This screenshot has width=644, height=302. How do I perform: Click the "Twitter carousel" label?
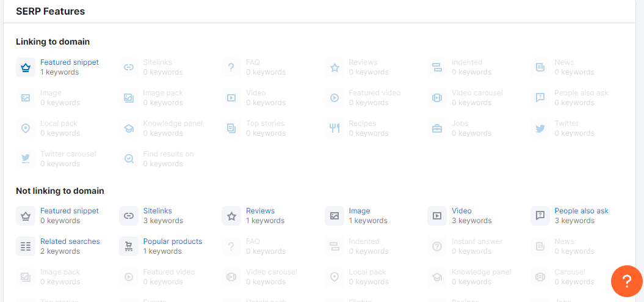pyautogui.click(x=68, y=154)
